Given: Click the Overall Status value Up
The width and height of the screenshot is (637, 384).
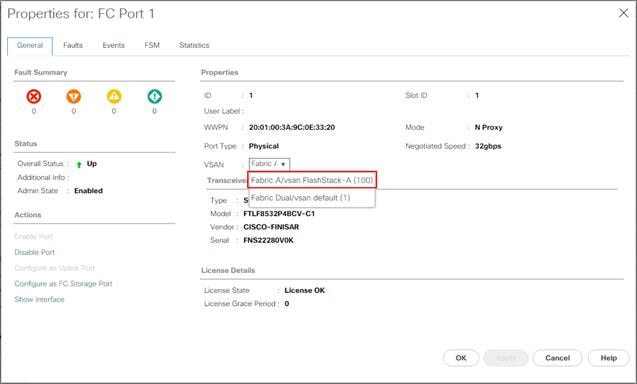Looking at the screenshot, I should point(91,164).
